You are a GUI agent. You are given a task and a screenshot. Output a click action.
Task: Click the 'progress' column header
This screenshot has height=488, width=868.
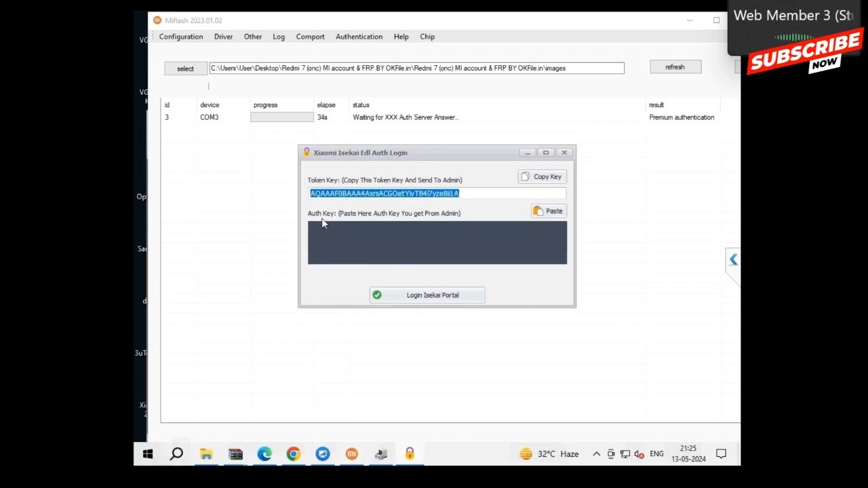(265, 105)
